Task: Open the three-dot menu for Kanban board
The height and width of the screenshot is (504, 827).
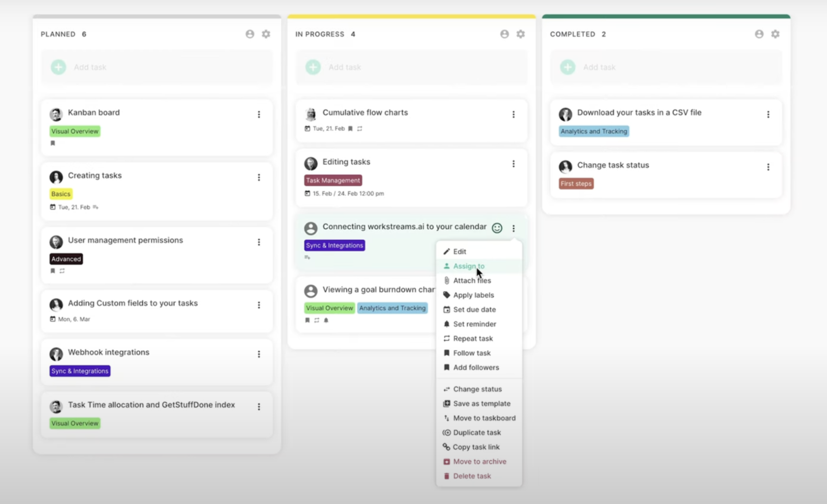Action: pyautogui.click(x=259, y=115)
